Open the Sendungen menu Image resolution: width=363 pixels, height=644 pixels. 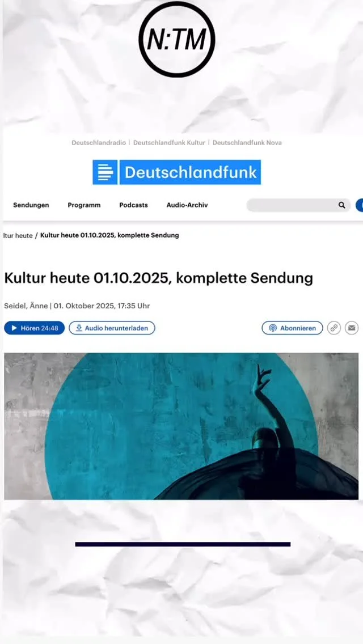click(31, 205)
